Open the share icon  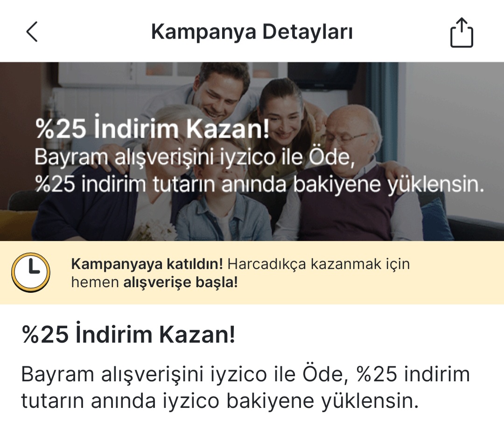click(462, 33)
